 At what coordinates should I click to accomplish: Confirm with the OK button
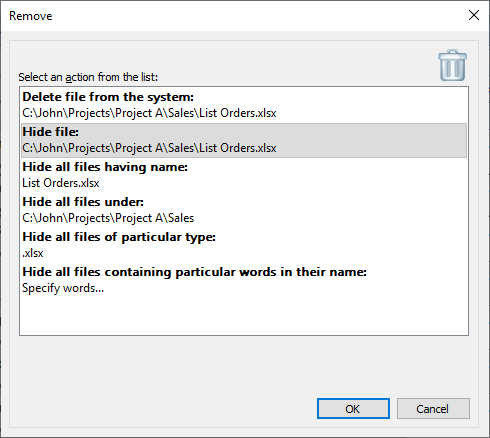353,409
